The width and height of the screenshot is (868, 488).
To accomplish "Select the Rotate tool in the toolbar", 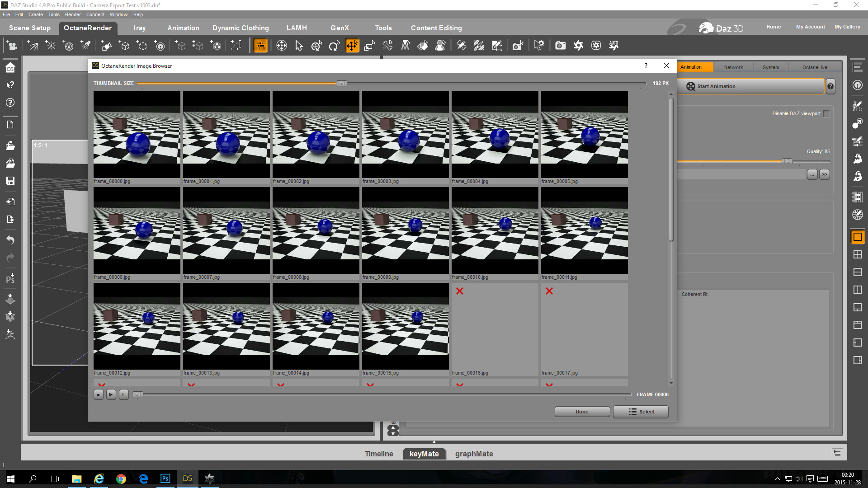I will click(334, 46).
